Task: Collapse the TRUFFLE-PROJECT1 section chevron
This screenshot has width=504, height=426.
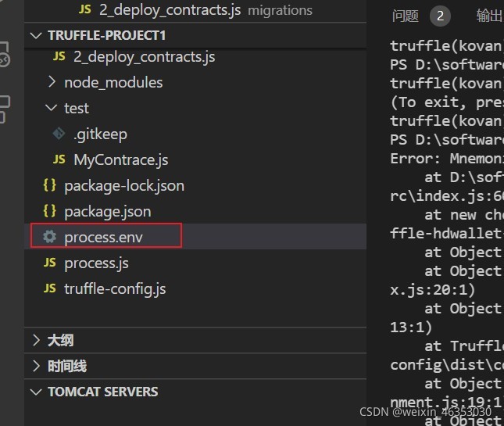Action: tap(36, 35)
